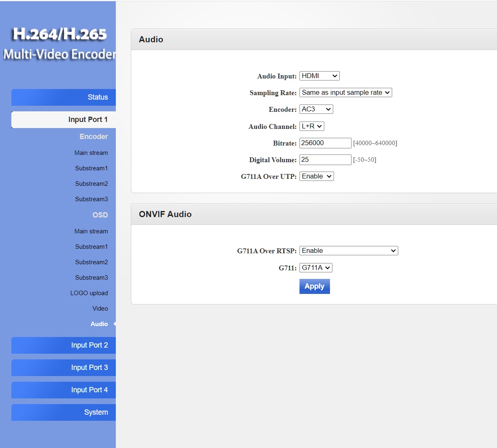This screenshot has width=497, height=448.
Task: Open the G711A Over RTSP dropdown
Action: [349, 251]
